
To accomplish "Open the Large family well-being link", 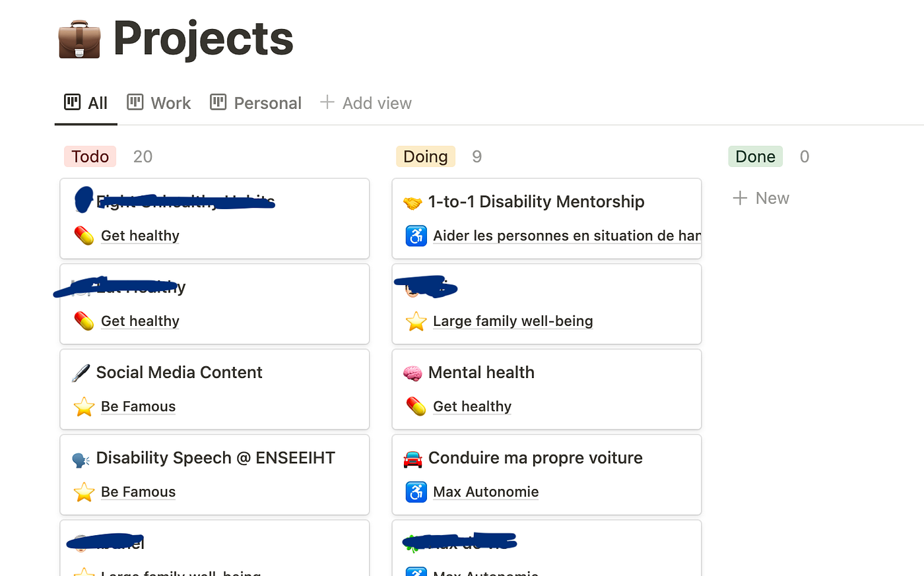I will point(513,321).
